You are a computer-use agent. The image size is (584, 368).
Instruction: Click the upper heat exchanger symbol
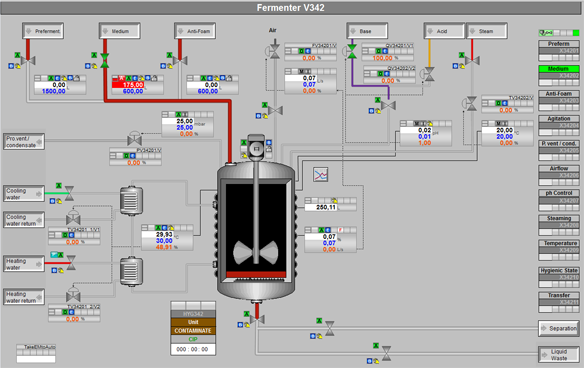coord(131,200)
